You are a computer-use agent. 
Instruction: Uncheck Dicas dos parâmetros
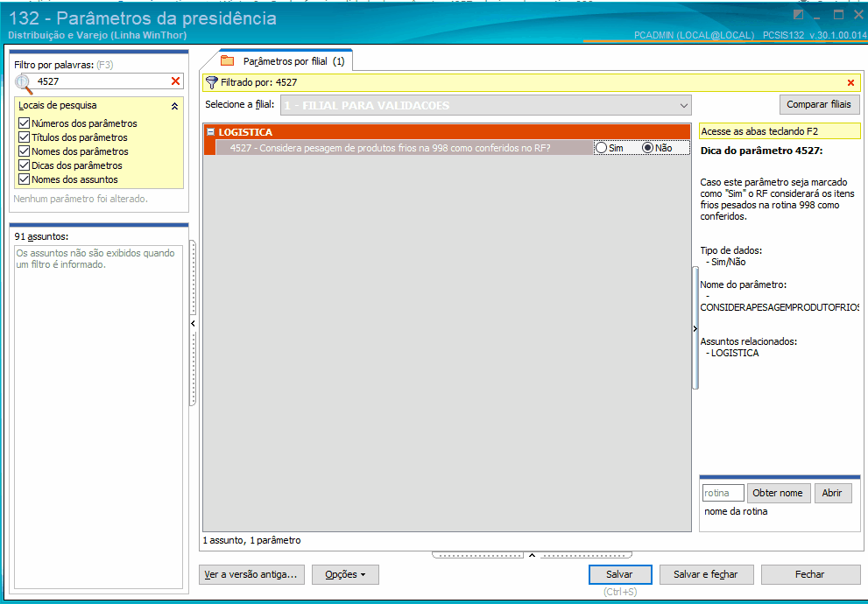coord(24,165)
